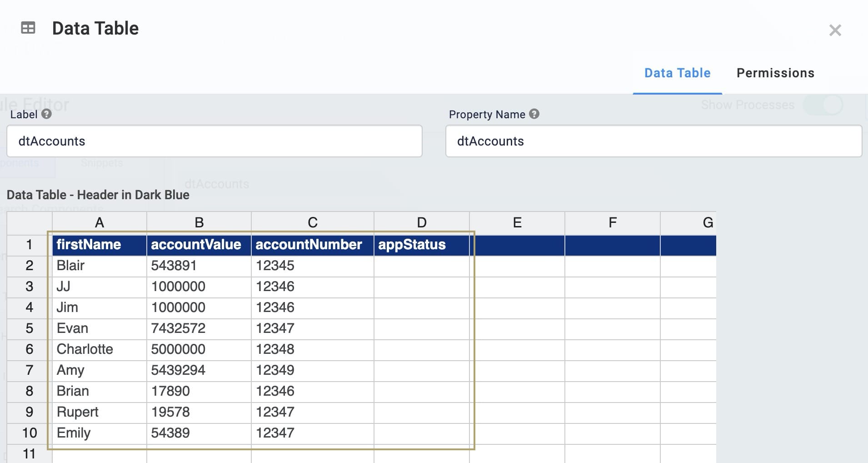Image resolution: width=868 pixels, height=463 pixels.
Task: Click Jim's accountNumber cell 12346
Action: (x=313, y=308)
